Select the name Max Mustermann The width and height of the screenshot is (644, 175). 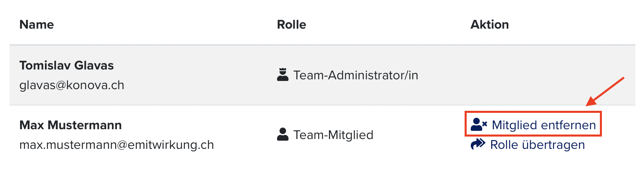click(71, 125)
